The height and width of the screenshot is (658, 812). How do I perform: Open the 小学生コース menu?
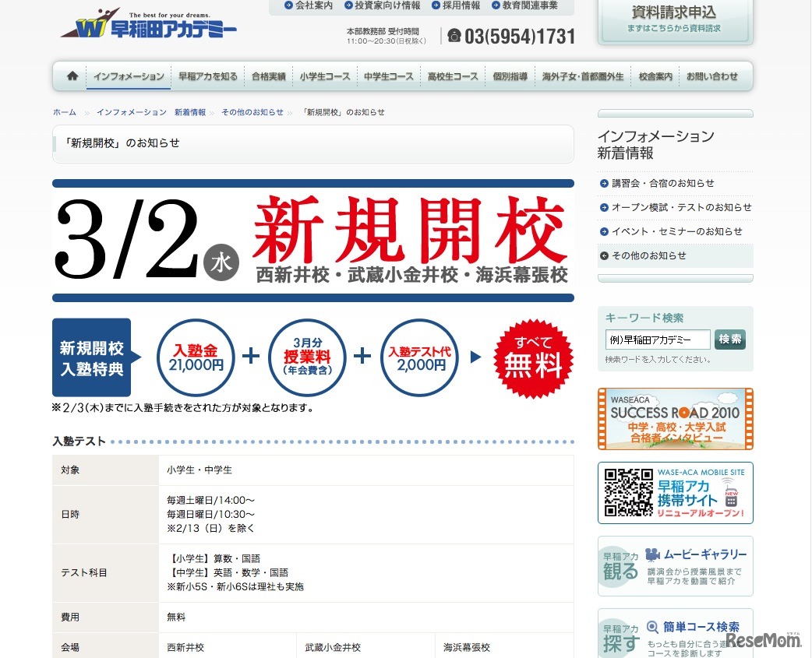[x=325, y=76]
